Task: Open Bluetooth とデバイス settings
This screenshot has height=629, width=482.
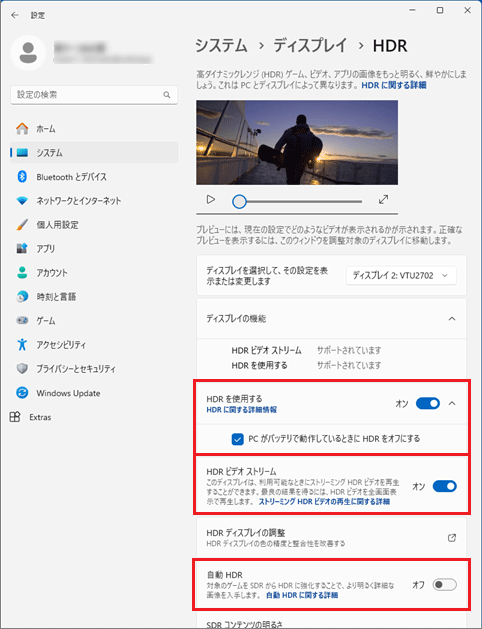Action: (94, 177)
